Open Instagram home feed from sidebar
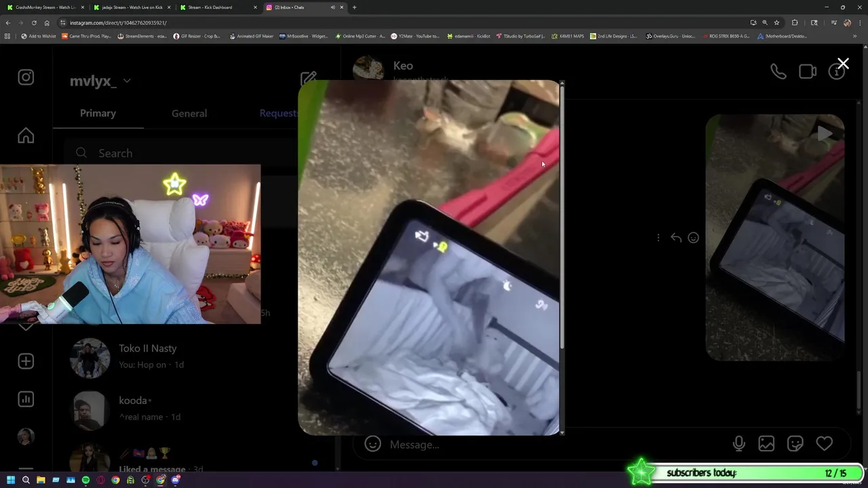The width and height of the screenshot is (868, 488). (x=26, y=136)
